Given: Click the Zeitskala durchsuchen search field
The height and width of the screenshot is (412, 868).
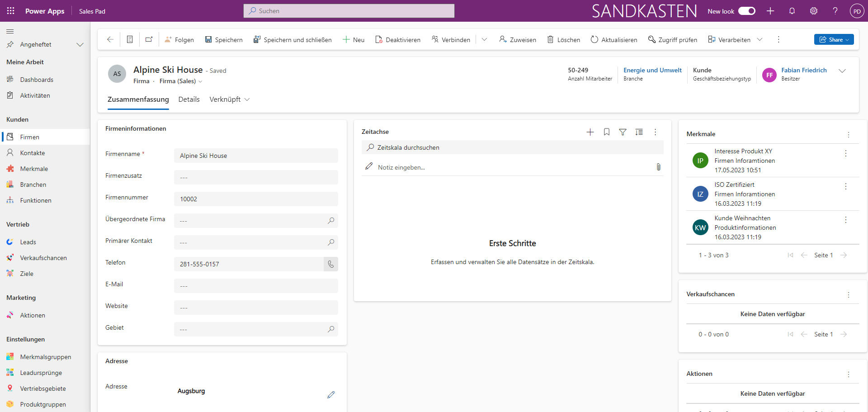Looking at the screenshot, I should click(513, 147).
